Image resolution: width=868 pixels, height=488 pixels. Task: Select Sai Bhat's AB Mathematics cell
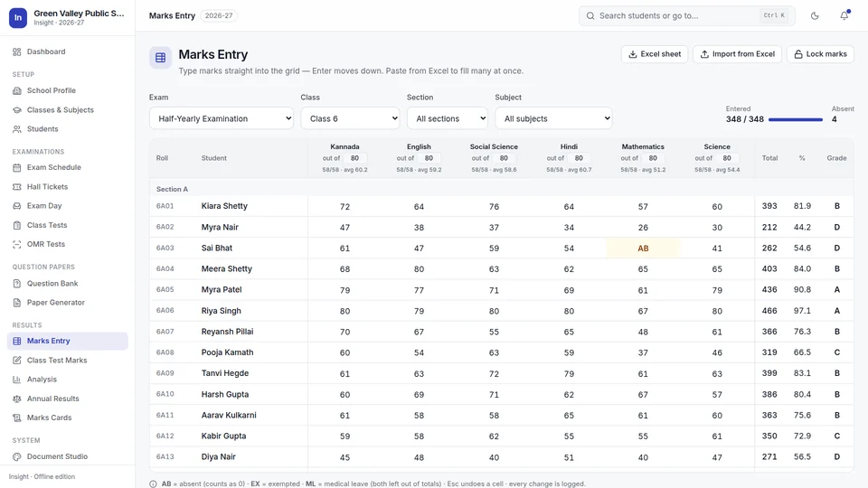pyautogui.click(x=643, y=249)
